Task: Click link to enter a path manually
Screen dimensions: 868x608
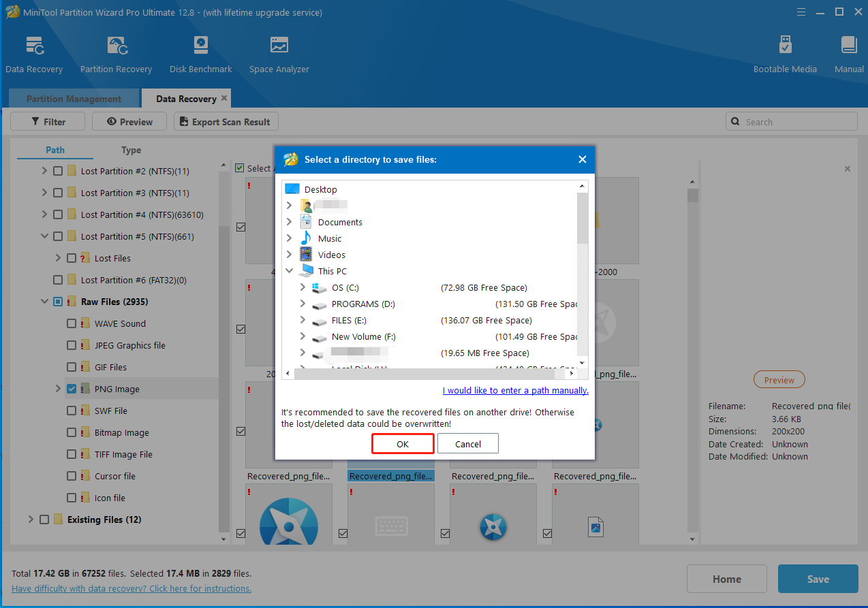Action: tap(516, 390)
